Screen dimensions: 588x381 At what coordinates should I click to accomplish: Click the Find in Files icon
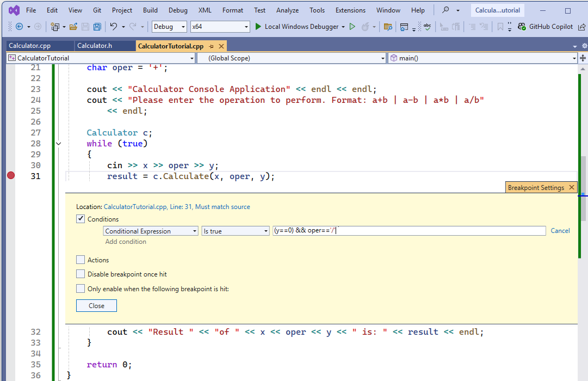tap(388, 26)
